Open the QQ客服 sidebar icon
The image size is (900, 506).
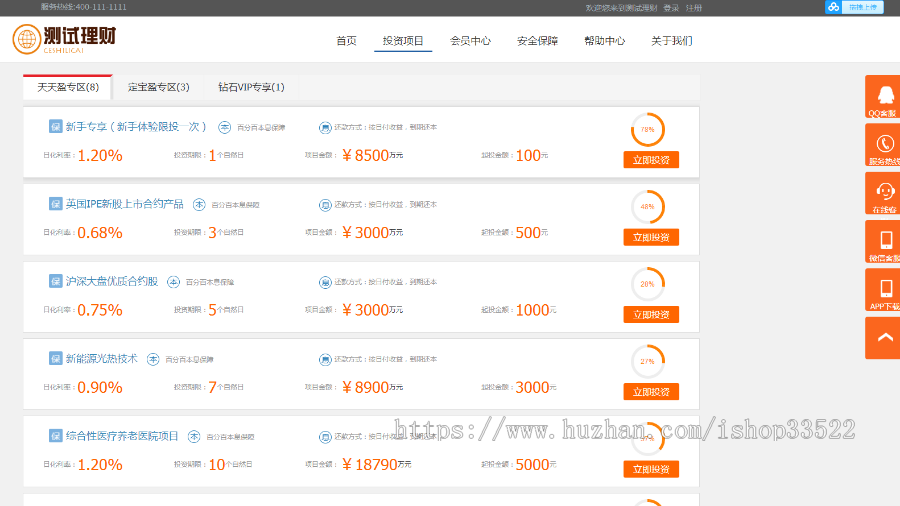click(883, 97)
